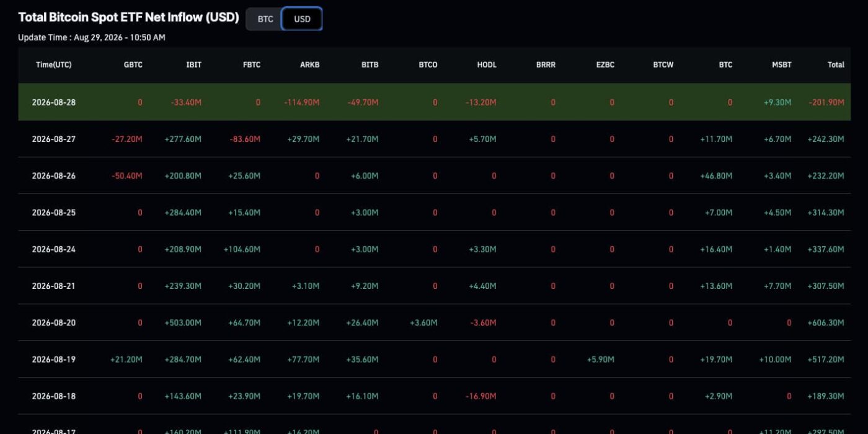Screen dimensions: 868x434
Task: Click the BTCO column header
Action: click(x=428, y=64)
